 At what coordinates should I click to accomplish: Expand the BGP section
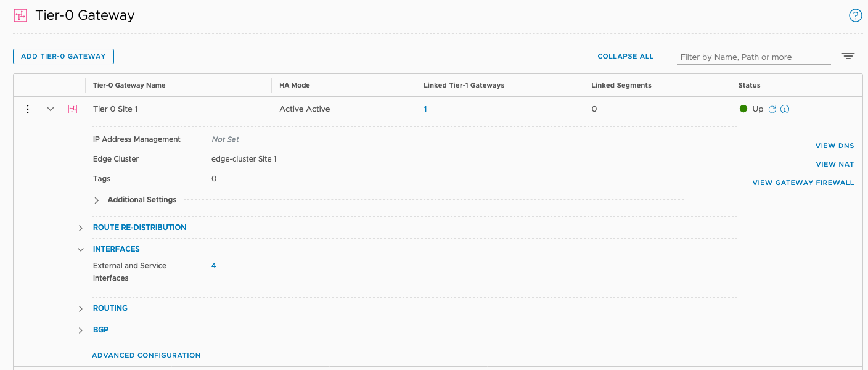pyautogui.click(x=81, y=331)
